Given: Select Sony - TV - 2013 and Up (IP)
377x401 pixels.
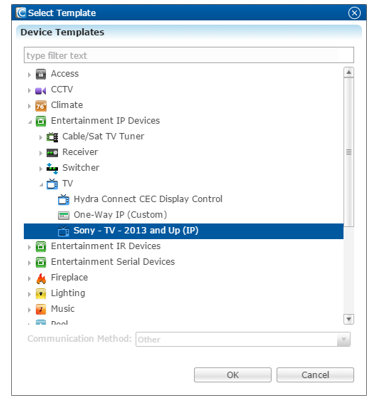Looking at the screenshot, I should [x=136, y=230].
